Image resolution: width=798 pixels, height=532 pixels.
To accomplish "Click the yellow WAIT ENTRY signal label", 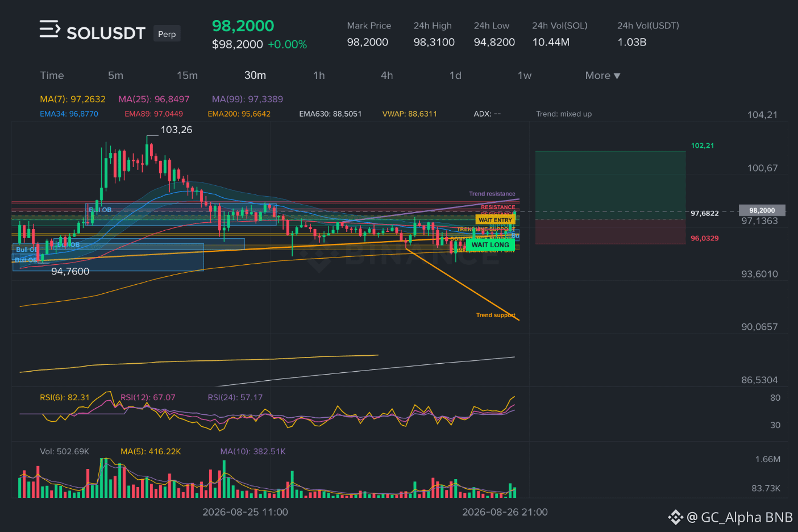I will click(495, 220).
